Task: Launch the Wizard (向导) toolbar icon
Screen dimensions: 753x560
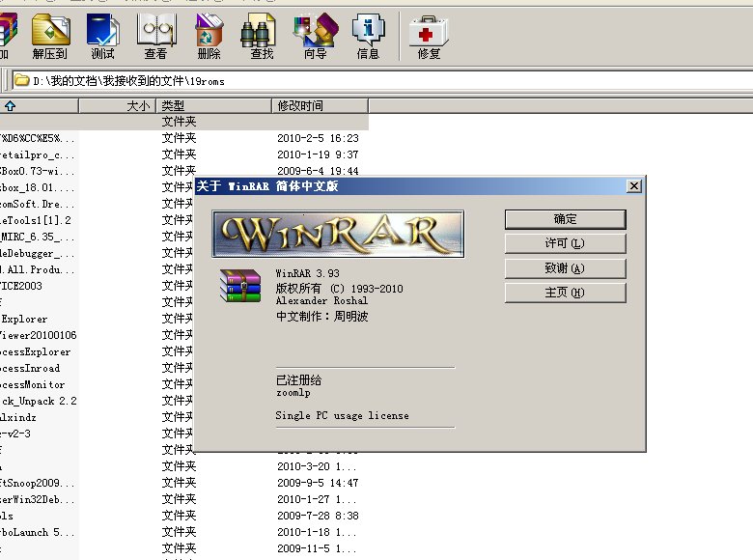Action: coord(316,36)
